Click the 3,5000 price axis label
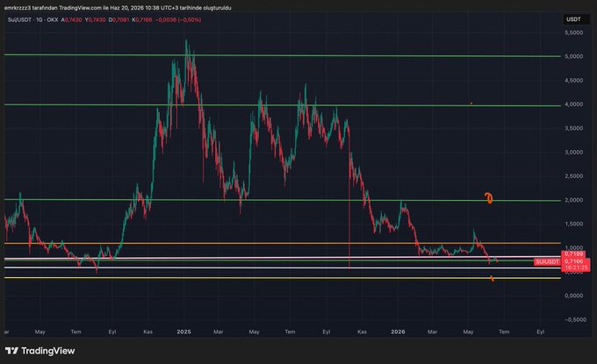The height and width of the screenshot is (364, 597). point(574,128)
